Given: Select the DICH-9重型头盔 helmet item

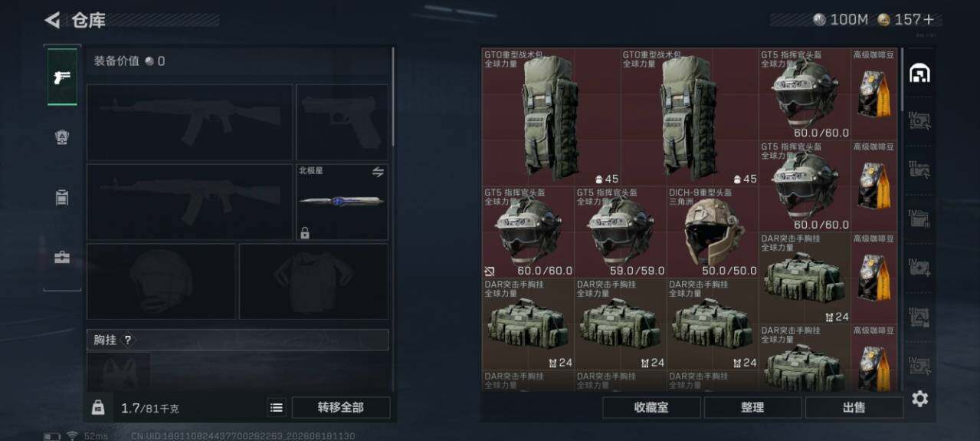Looking at the screenshot, I should click(713, 232).
